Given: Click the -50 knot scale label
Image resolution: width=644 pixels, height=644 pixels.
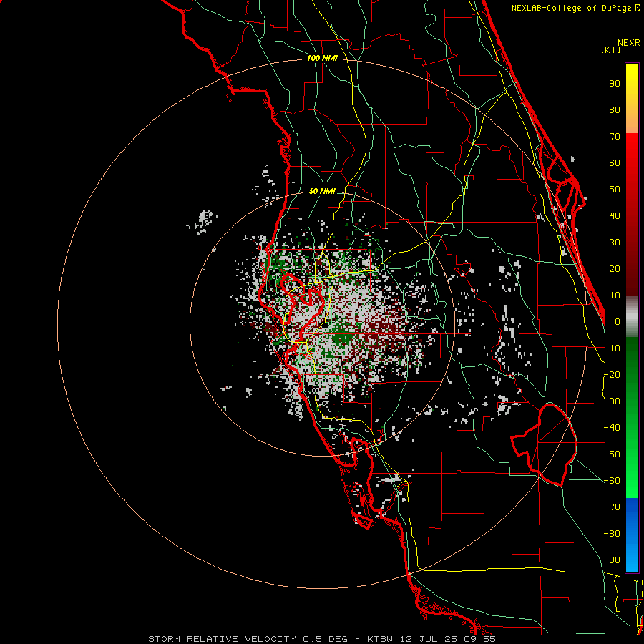Looking at the screenshot, I should click(x=612, y=454).
